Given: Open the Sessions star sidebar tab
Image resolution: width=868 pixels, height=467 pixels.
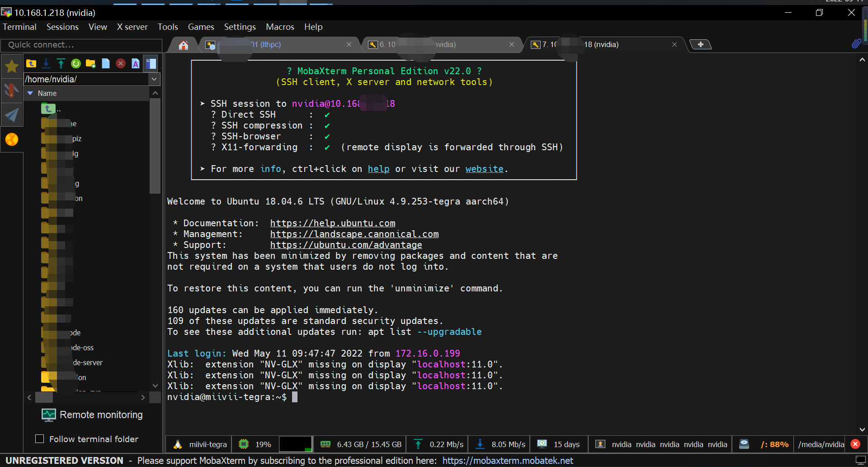Looking at the screenshot, I should click(x=12, y=67).
